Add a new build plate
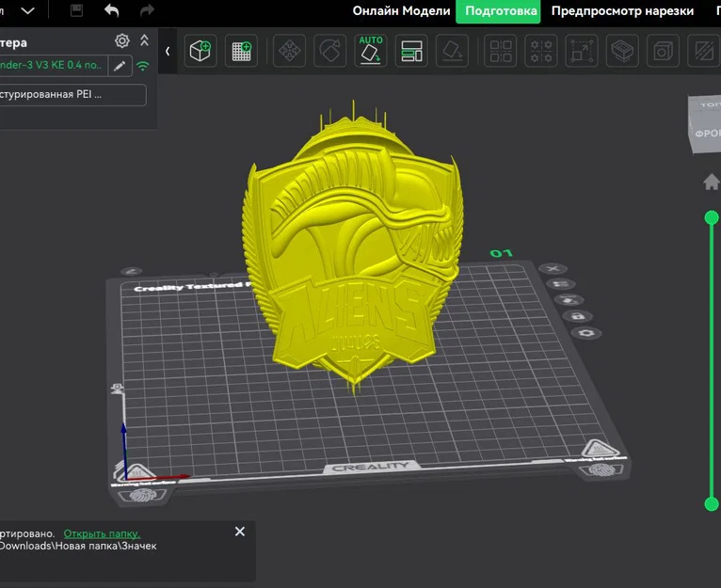Screen dimensions: 721x588 (x=241, y=51)
